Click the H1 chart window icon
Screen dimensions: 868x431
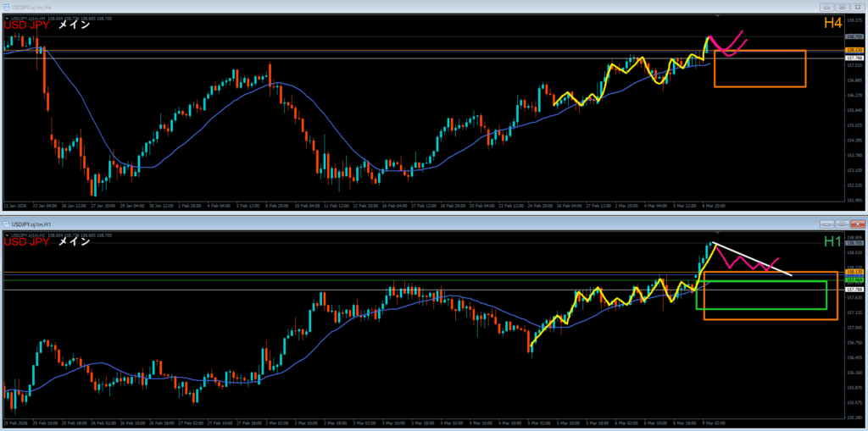coord(6,224)
